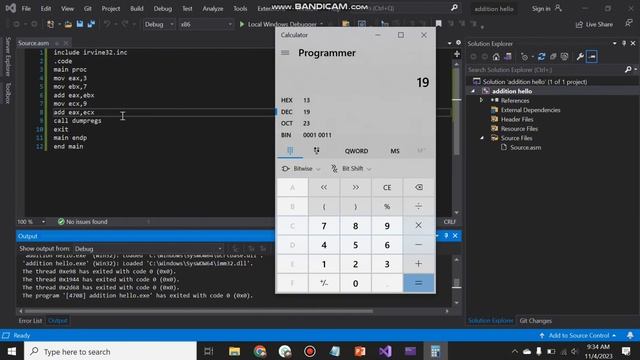Viewport: 640px width, 360px height.
Task: Open File Explorer from the taskbar
Action: point(234,351)
